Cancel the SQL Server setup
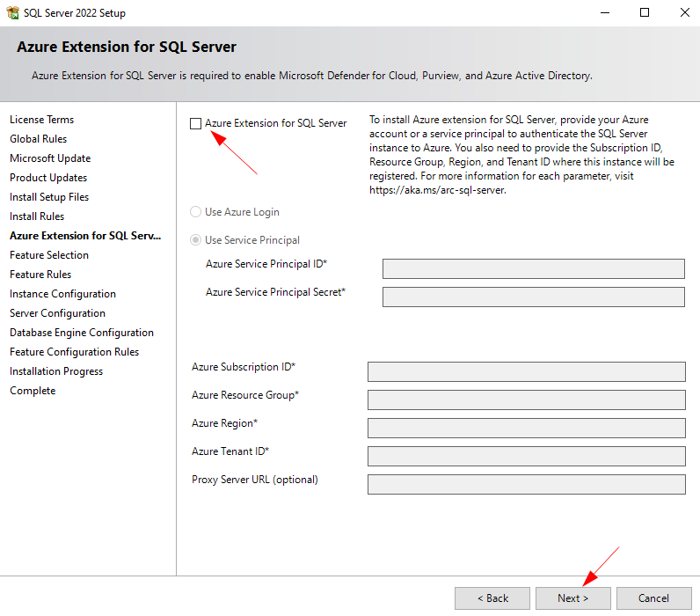This screenshot has height=616, width=700. (x=654, y=598)
